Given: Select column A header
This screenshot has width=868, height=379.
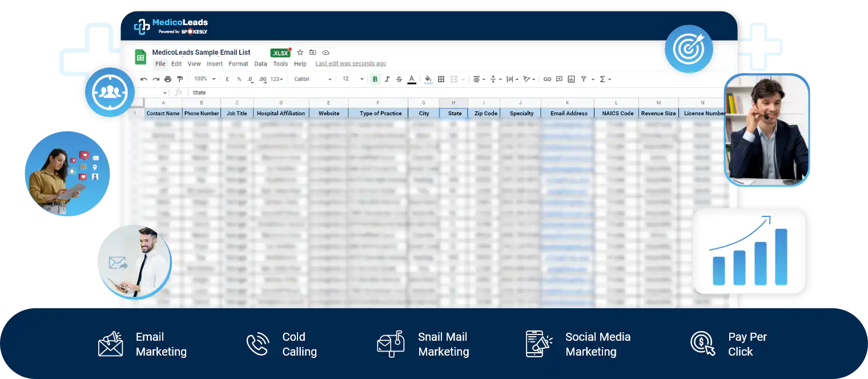Looking at the screenshot, I should coord(163,103).
